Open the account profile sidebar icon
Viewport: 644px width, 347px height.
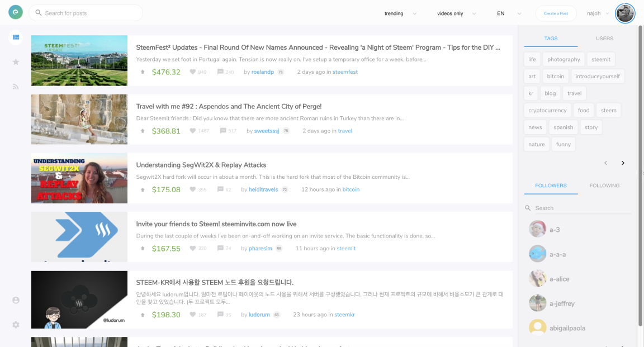click(x=16, y=300)
